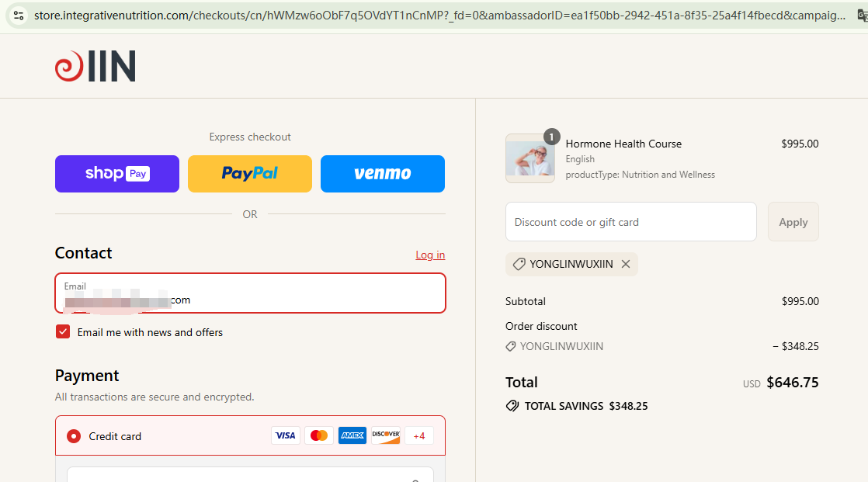Image resolution: width=868 pixels, height=482 pixels.
Task: Click the Visa card icon
Action: point(286,435)
